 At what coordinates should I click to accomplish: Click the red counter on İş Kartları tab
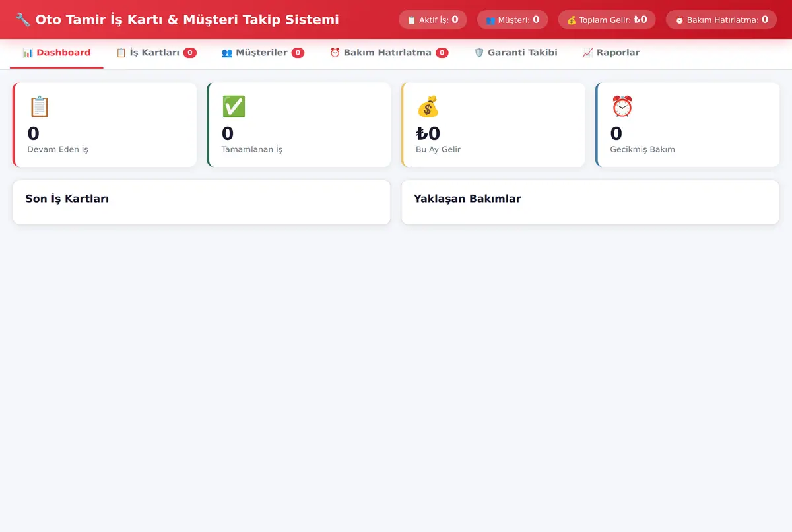(190, 53)
